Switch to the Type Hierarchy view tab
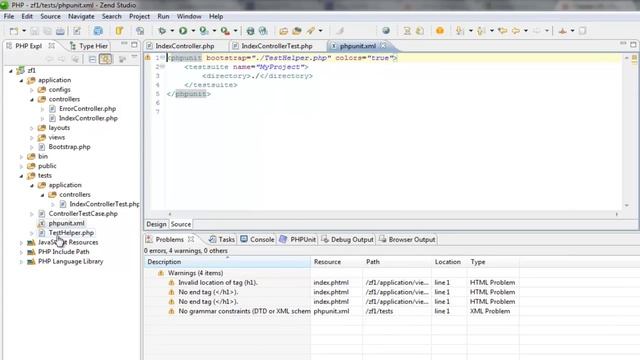The height and width of the screenshot is (360, 640). [89, 46]
